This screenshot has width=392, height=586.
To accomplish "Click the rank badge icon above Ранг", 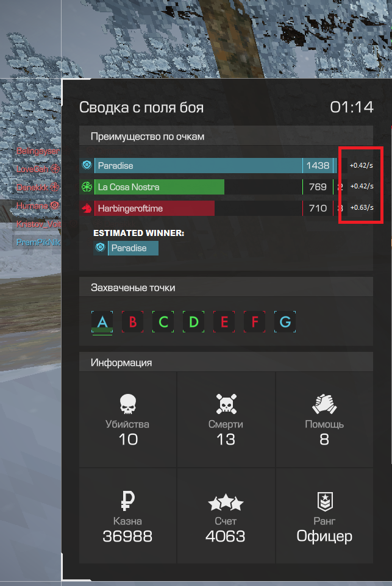I will point(325,501).
